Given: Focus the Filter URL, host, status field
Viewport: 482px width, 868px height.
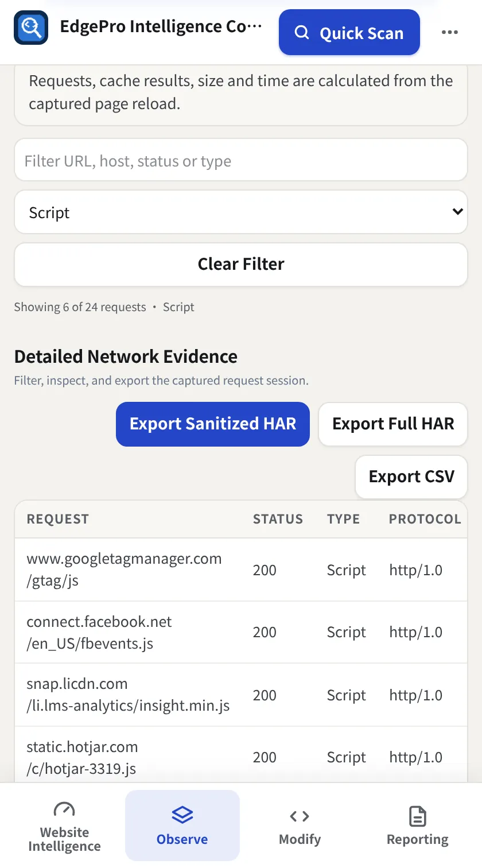Looking at the screenshot, I should click(x=241, y=161).
